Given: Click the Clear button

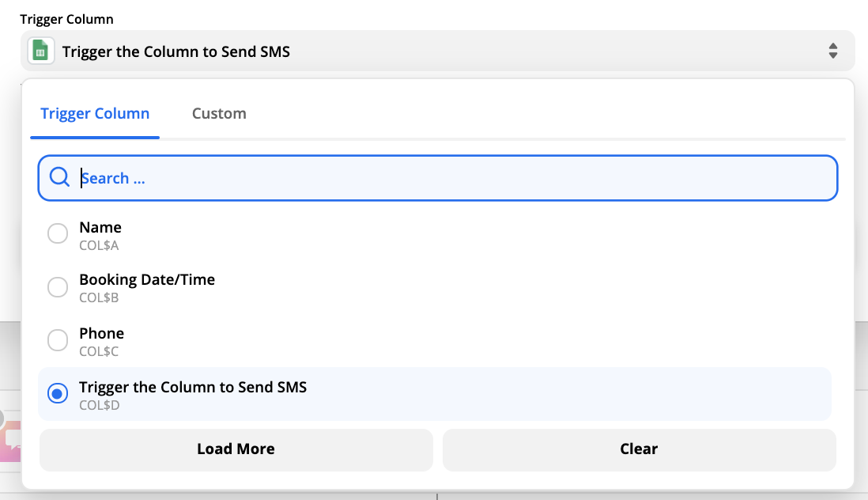Looking at the screenshot, I should point(639,449).
